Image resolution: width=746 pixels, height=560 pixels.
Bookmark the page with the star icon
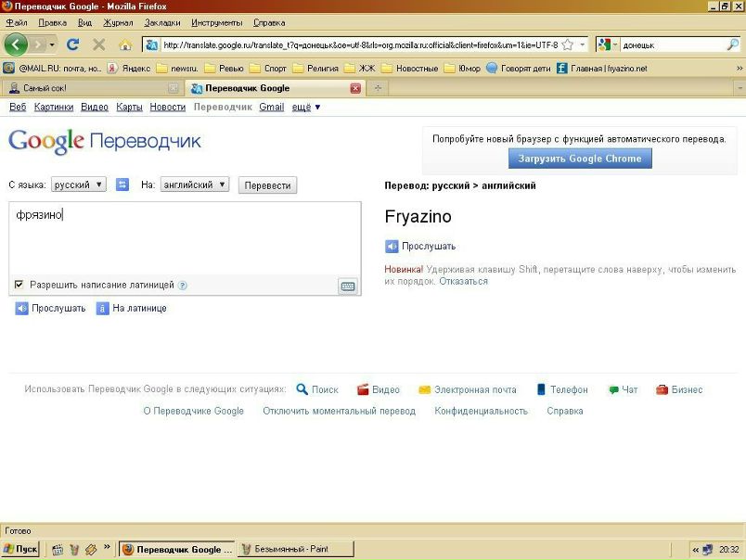tap(567, 45)
